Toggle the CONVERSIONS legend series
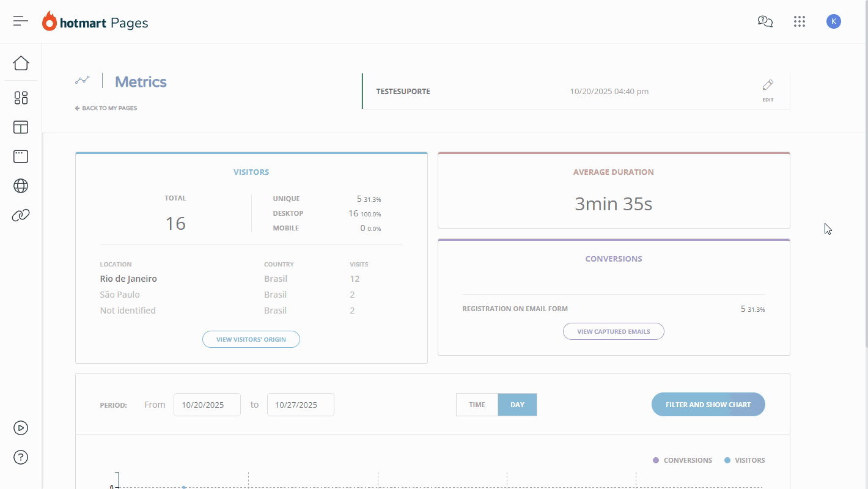This screenshot has width=868, height=489. tap(682, 460)
